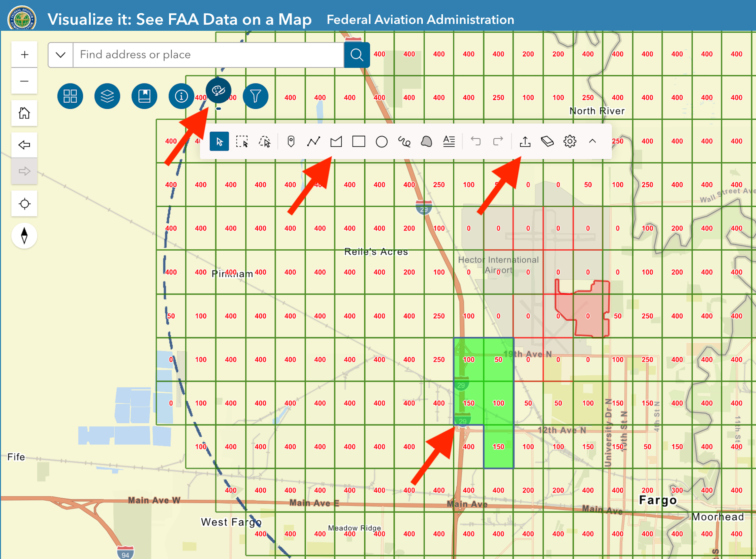Click the search magnifier button

tap(357, 55)
